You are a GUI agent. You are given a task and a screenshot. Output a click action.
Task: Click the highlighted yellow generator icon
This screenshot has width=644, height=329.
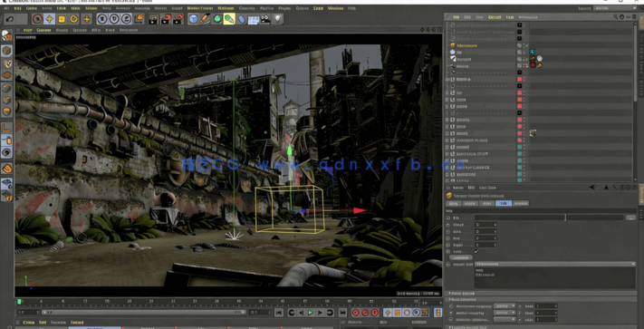(229, 19)
